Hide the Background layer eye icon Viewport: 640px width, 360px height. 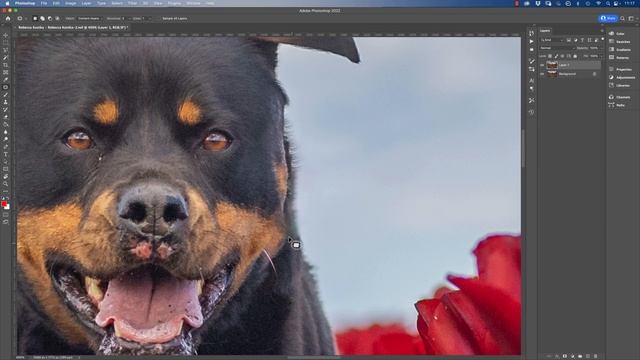tap(542, 74)
